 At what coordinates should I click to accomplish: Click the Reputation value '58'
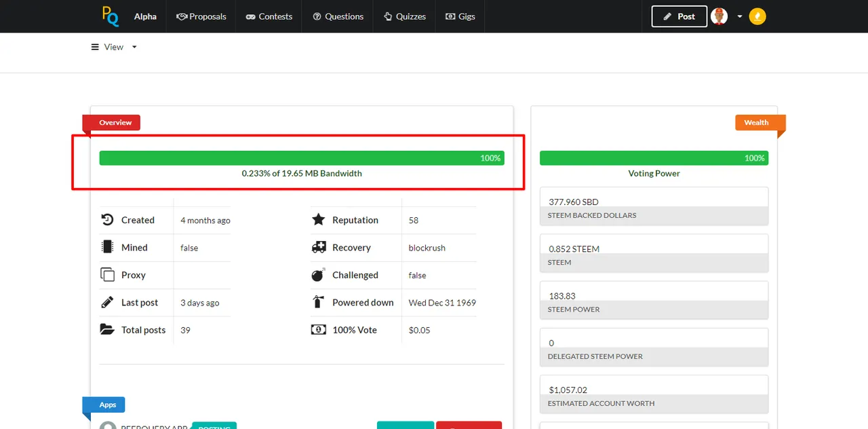point(414,221)
